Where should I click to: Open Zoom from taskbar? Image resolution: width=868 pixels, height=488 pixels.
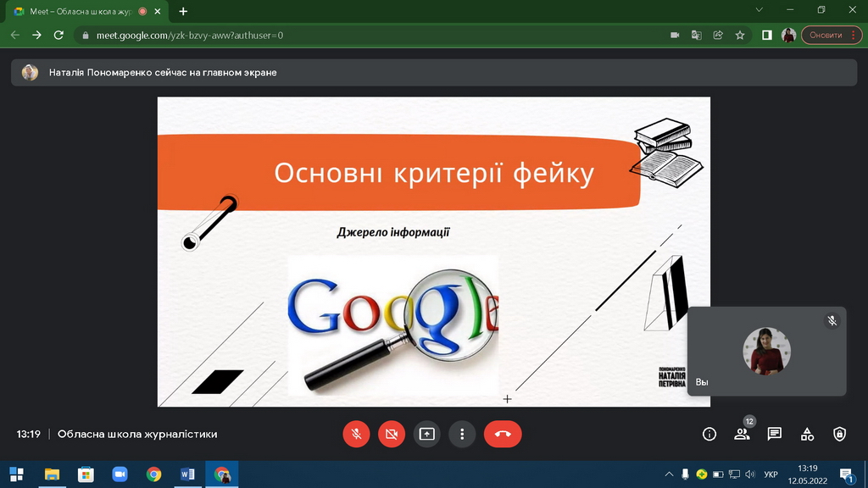[120, 474]
